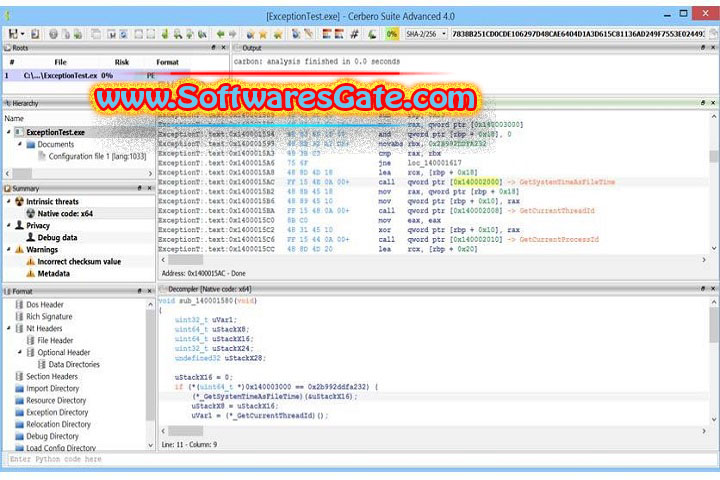
Task: Click the grey round disc toolbar icon
Action: 53,34
